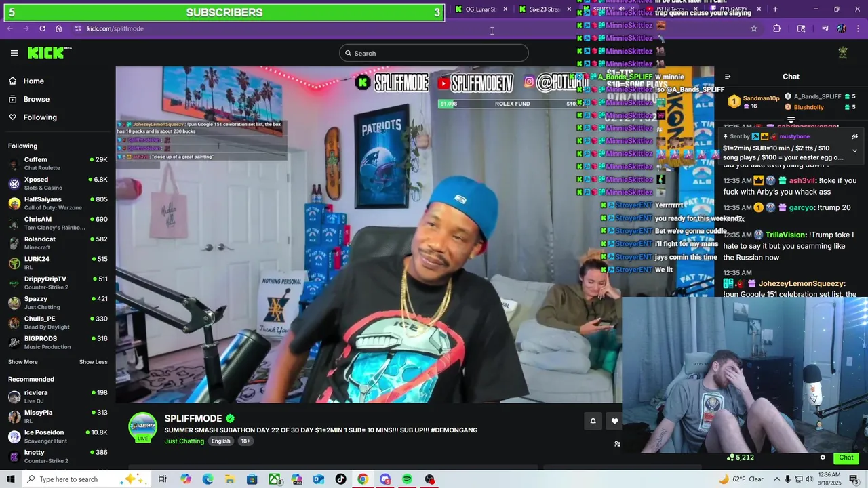This screenshot has height=488, width=868.
Task: Click the browser back arrow
Action: [9, 28]
